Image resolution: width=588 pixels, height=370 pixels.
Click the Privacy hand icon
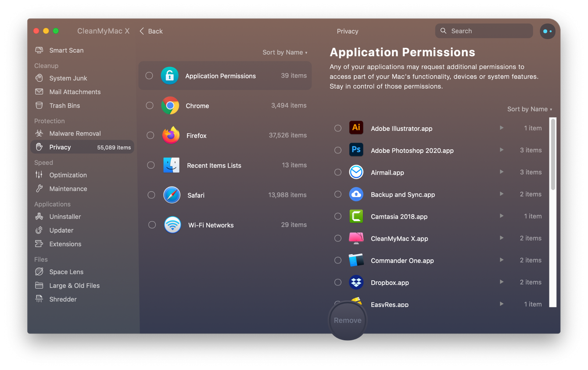[39, 147]
